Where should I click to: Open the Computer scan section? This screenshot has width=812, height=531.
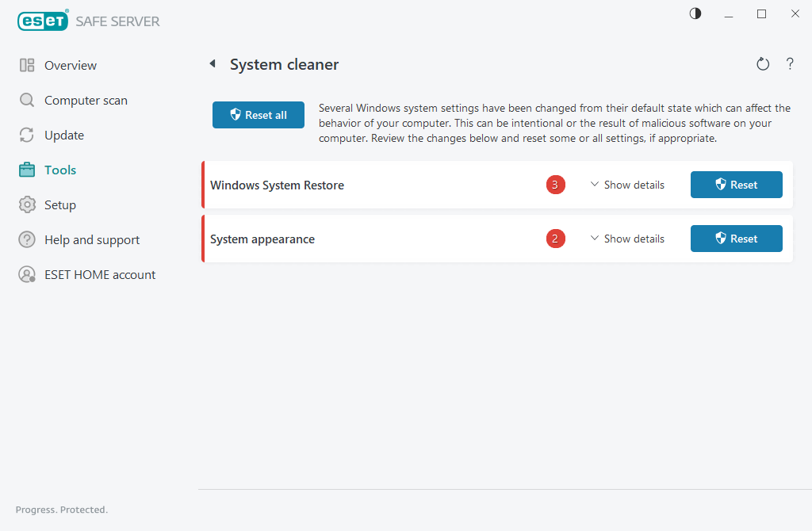click(x=86, y=101)
